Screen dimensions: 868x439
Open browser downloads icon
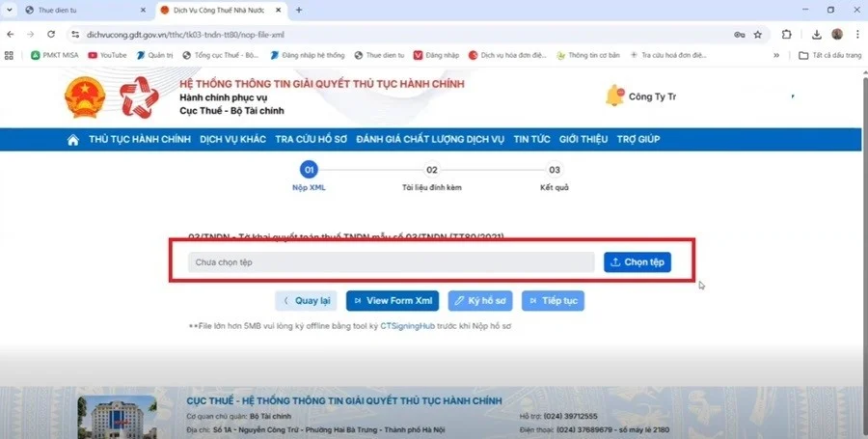[x=816, y=34]
